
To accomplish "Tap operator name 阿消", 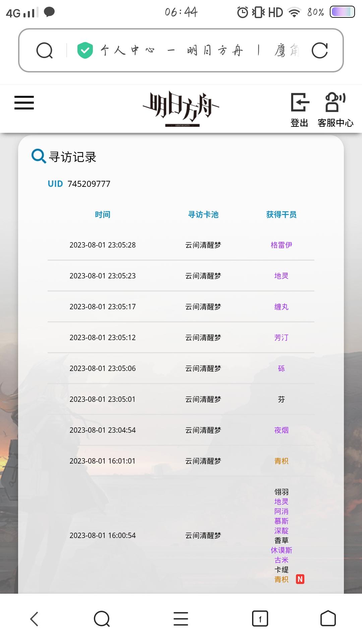I will (282, 512).
